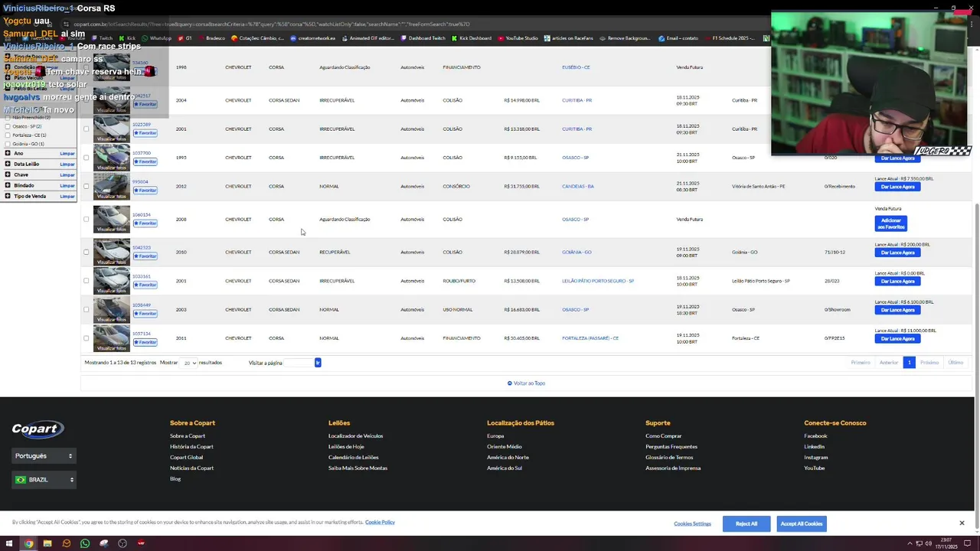
Task: Open the WhatsApp bookmark
Action: coord(157,38)
